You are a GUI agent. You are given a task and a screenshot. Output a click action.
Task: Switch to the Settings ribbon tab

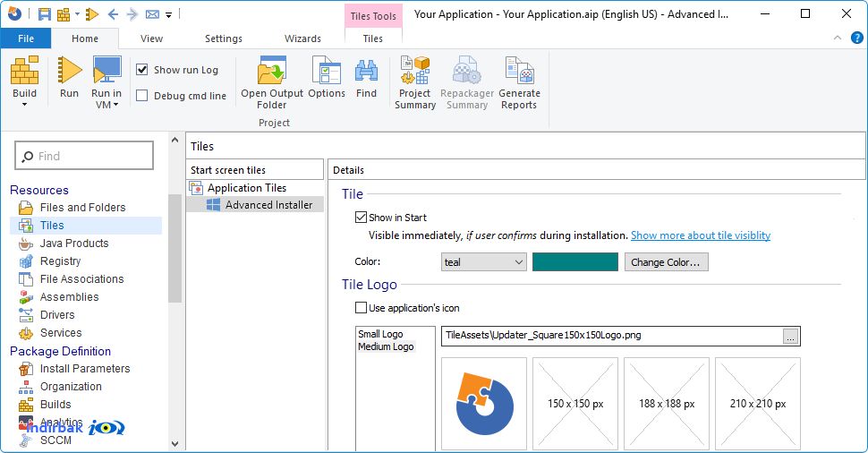tap(223, 38)
